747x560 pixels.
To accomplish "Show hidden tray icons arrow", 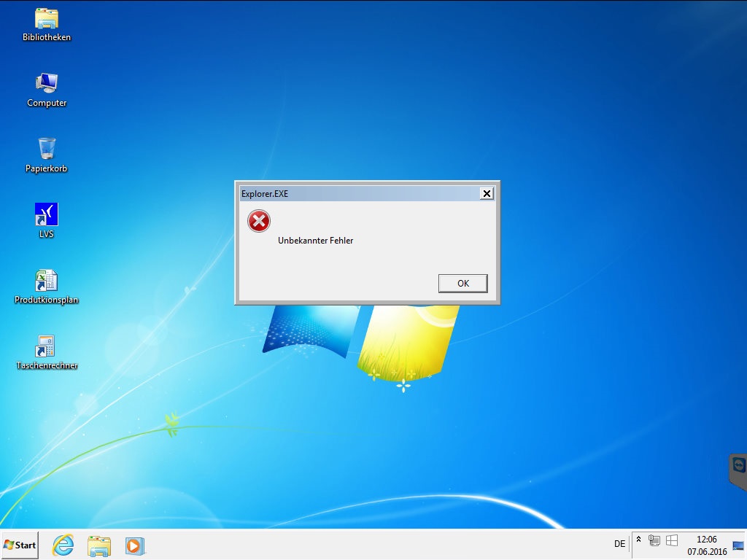I will pyautogui.click(x=638, y=540).
